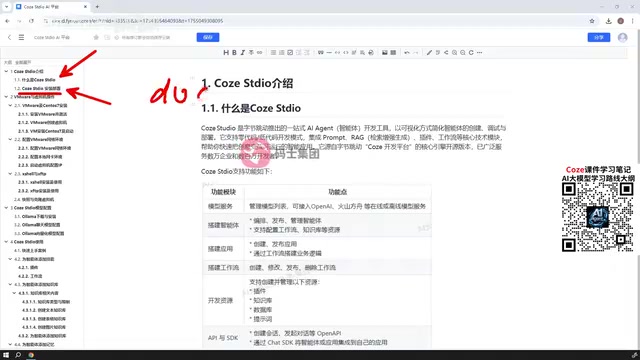640x360 pixels.
Task: Click zoom in magnifier icon
Action: (454, 53)
